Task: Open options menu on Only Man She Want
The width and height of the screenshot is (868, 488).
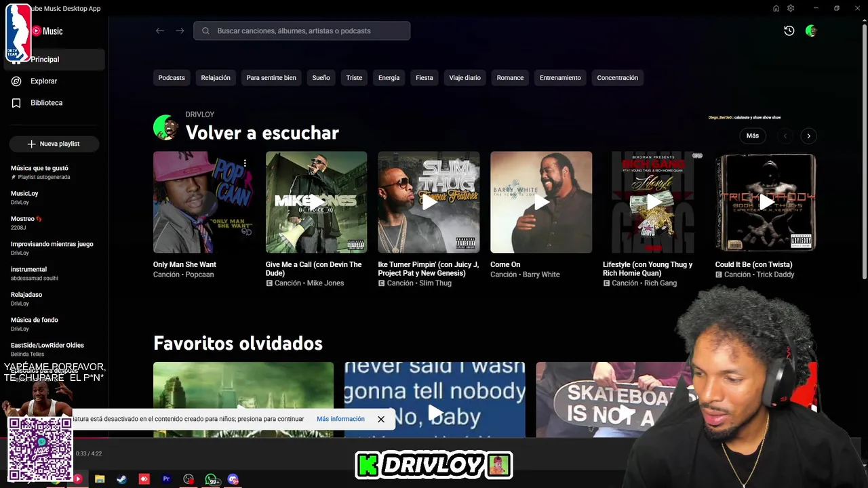Action: [245, 163]
